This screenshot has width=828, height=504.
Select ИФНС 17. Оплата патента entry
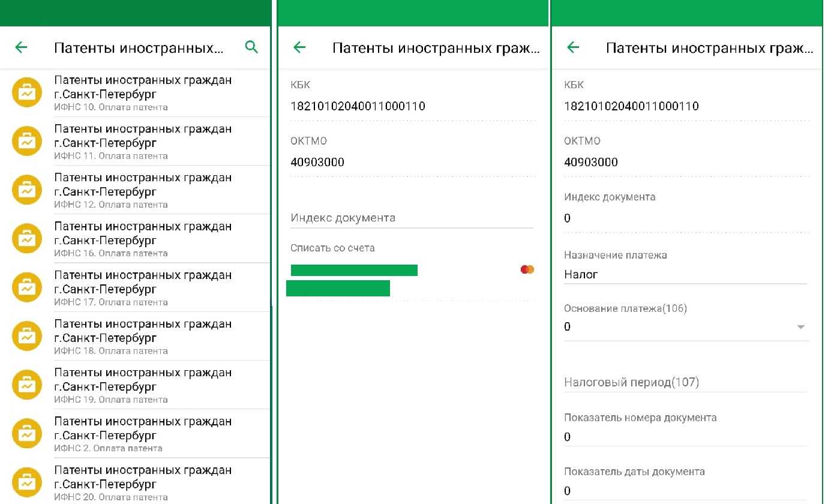pyautogui.click(x=135, y=287)
